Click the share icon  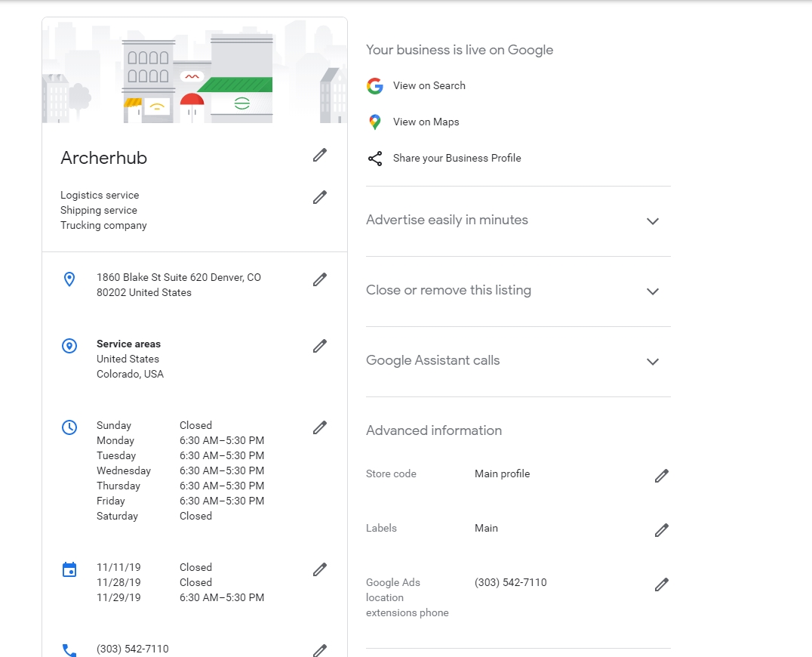(x=375, y=159)
